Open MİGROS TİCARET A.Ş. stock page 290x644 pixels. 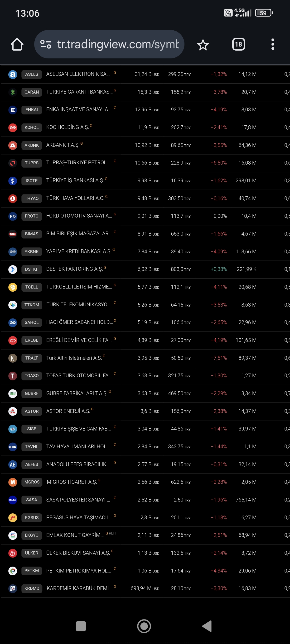(72, 482)
